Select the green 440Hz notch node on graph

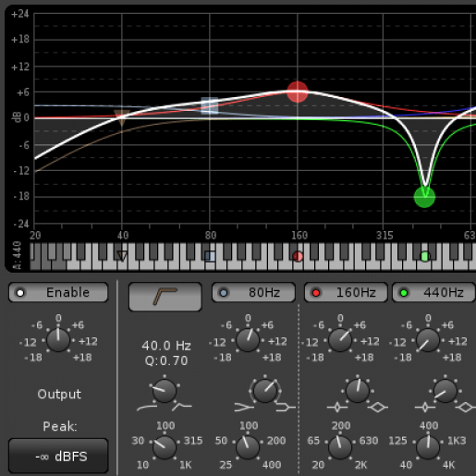coord(424,197)
